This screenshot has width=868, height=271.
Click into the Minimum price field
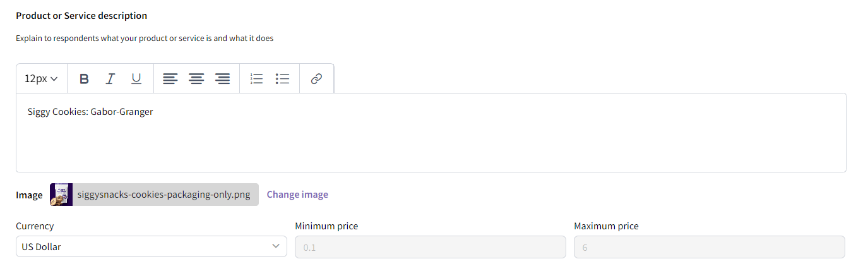(431, 247)
